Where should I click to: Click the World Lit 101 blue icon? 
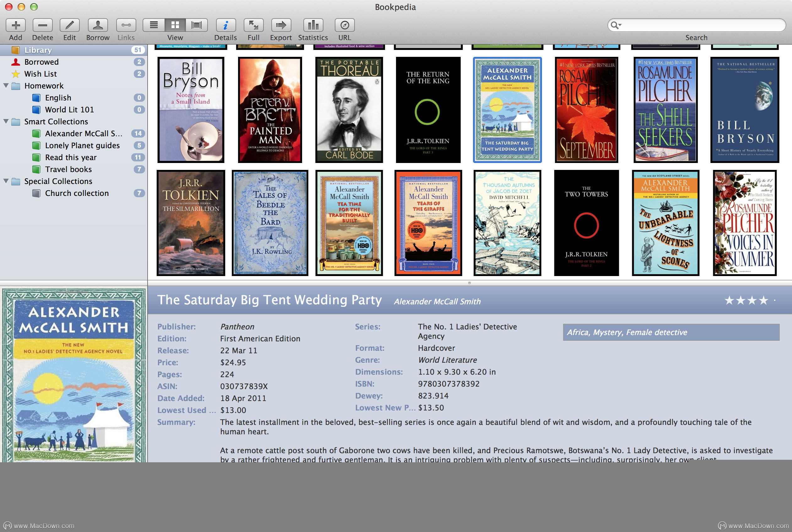36,110
